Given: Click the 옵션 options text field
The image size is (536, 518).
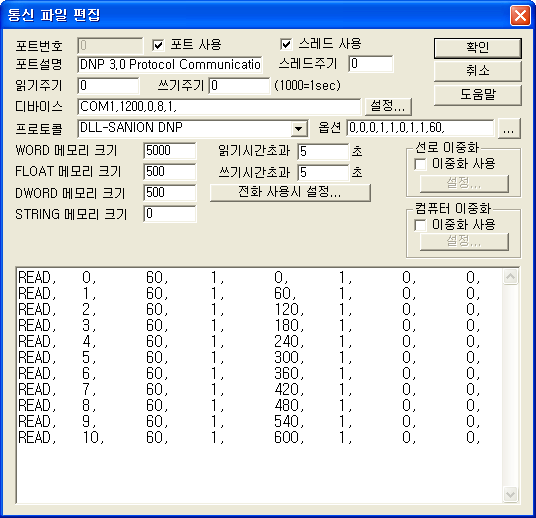Looking at the screenshot, I should 420,128.
